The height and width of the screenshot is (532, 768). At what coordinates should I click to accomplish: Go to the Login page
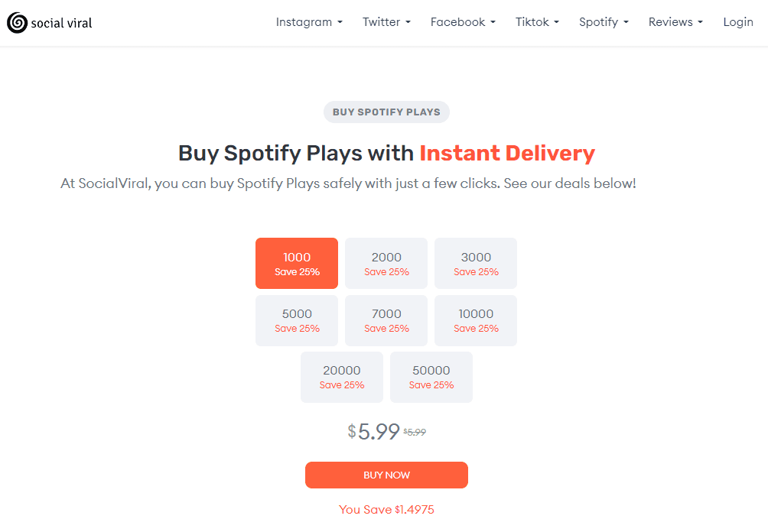pos(738,22)
